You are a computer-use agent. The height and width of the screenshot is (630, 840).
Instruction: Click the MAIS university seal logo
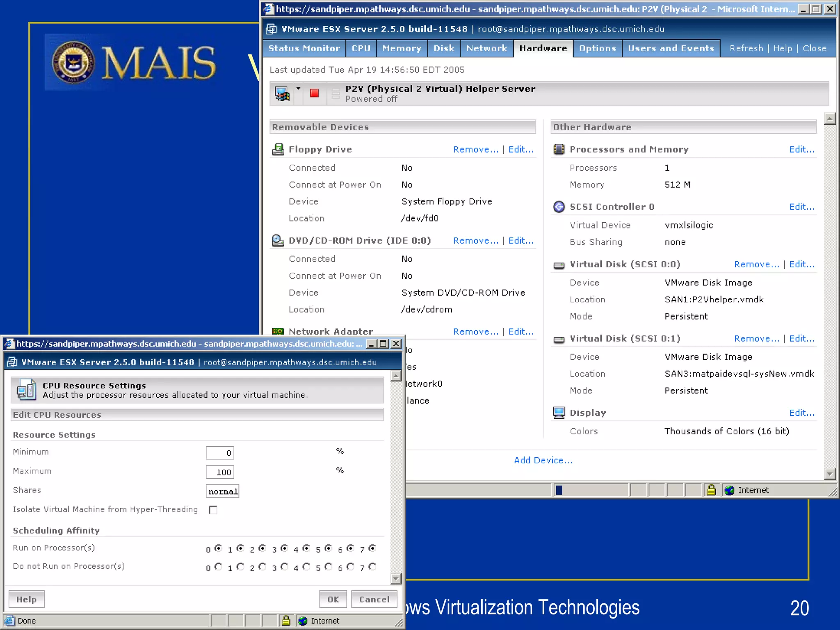74,62
